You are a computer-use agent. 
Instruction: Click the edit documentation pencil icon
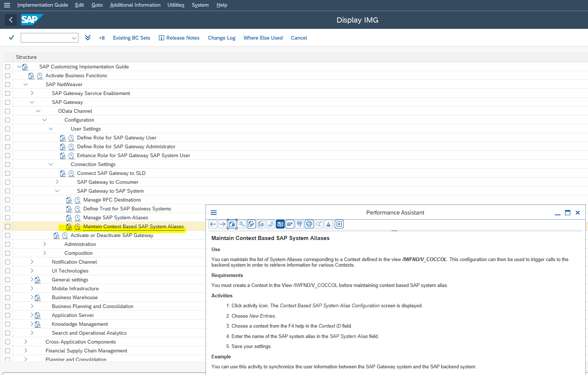[x=251, y=224]
